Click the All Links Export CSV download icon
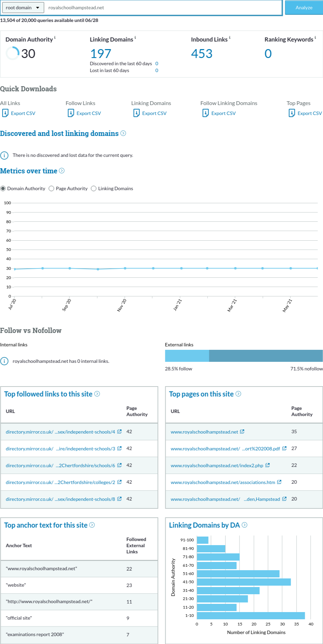323x644 pixels. click(x=5, y=113)
